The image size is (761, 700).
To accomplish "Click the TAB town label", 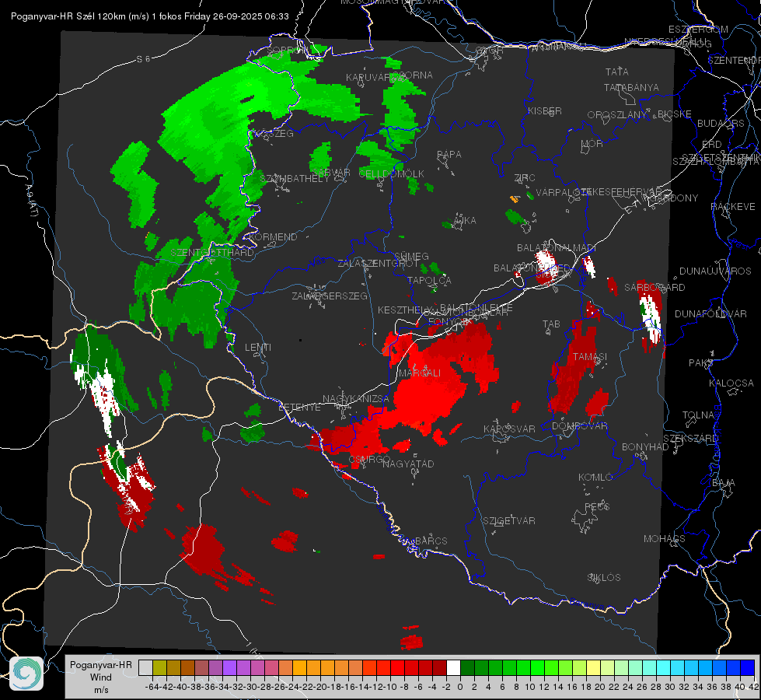I will [551, 324].
